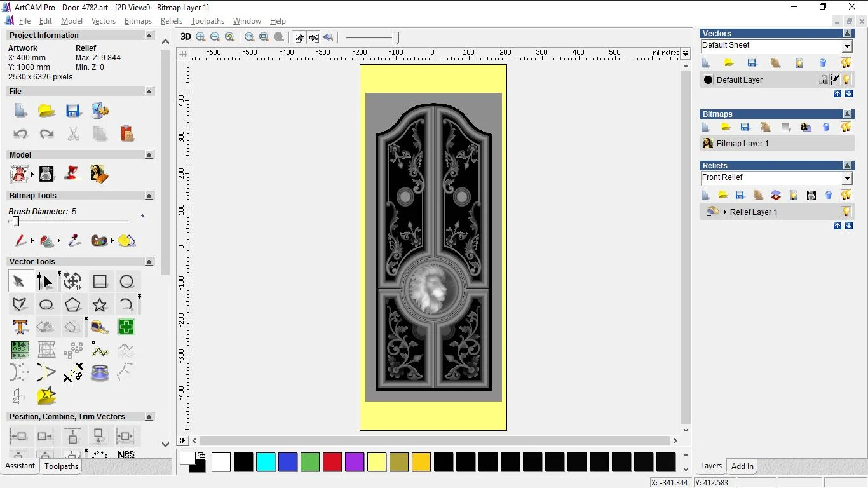Click the Save file icon in File panel
868x488 pixels.
[73, 111]
